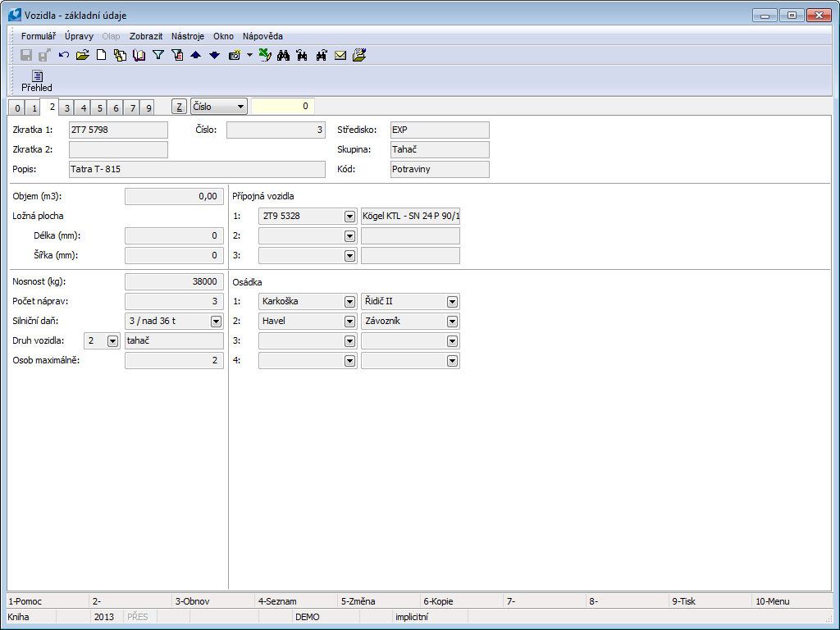Click the yellow number search field
Screen dimensions: 840x630
tap(282, 107)
